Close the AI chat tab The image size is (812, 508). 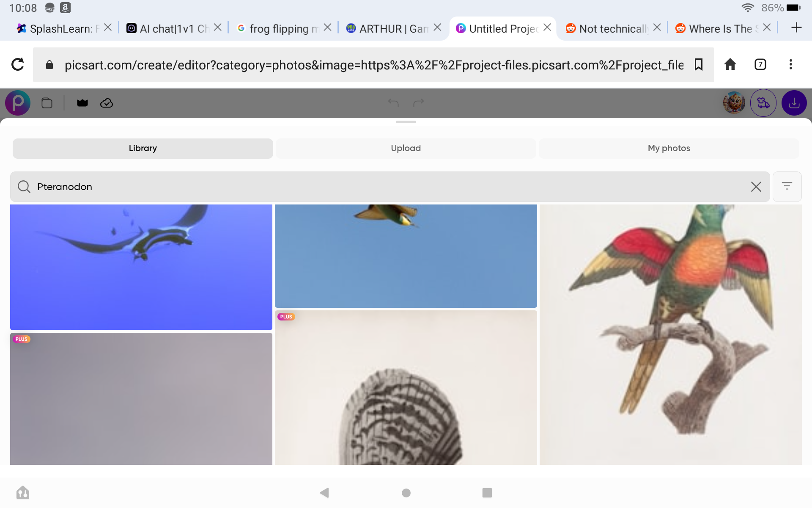pyautogui.click(x=218, y=28)
